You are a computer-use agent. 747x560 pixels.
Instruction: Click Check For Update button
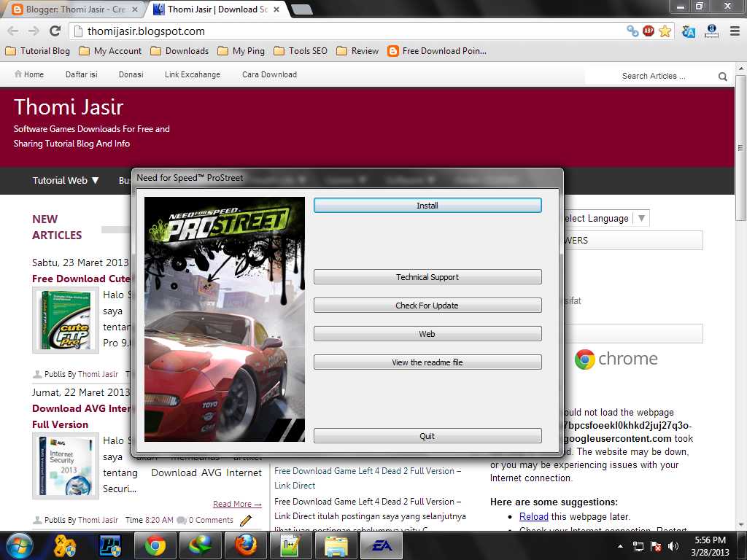click(427, 306)
